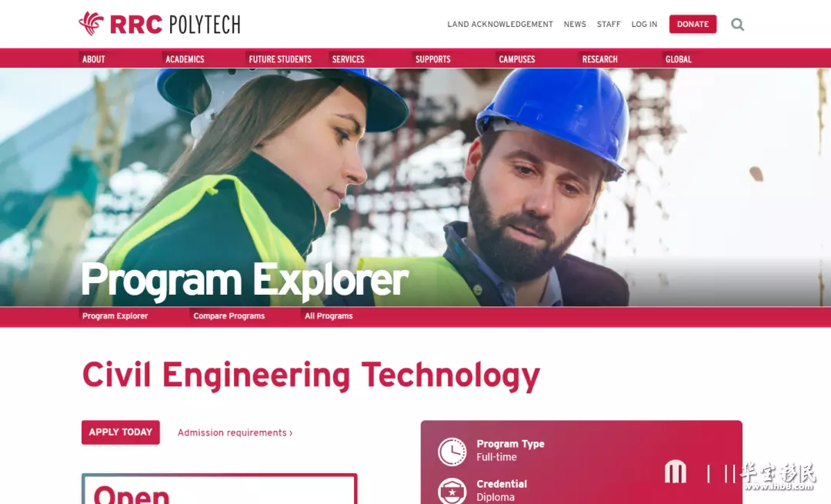Viewport: 831px width, 504px height.
Task: Click the search magnifier icon
Action: 737,25
